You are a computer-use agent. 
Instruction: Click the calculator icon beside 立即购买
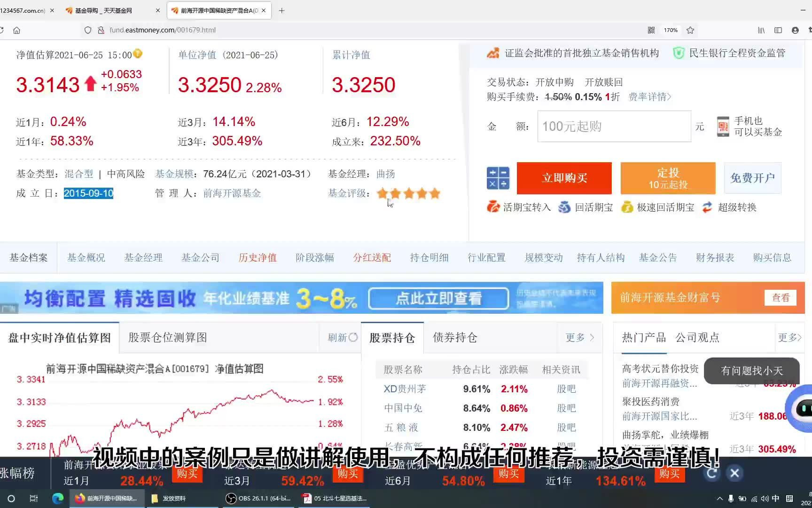[x=498, y=178]
